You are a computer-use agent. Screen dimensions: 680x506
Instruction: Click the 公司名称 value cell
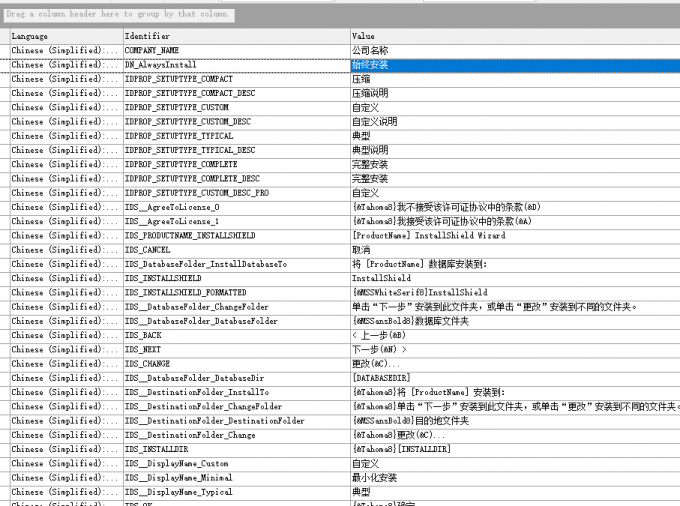(515, 51)
